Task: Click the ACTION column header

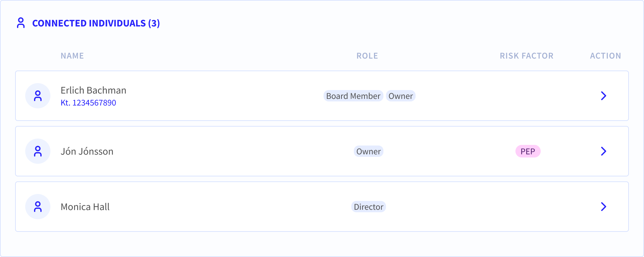Action: pyautogui.click(x=605, y=56)
